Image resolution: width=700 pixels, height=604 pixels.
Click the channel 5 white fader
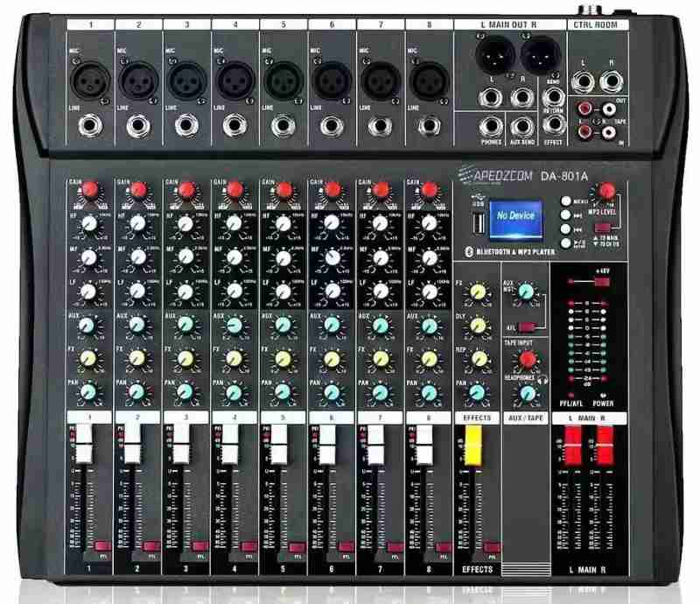281,452
